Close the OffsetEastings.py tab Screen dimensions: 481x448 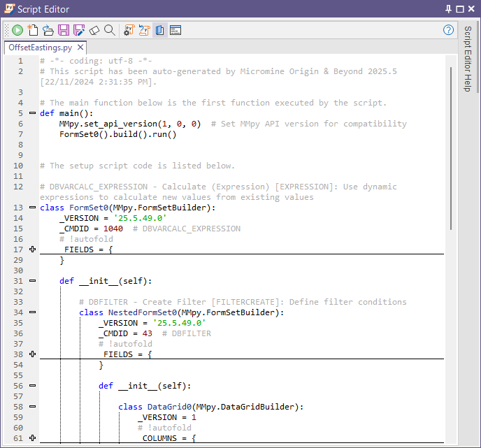point(80,48)
